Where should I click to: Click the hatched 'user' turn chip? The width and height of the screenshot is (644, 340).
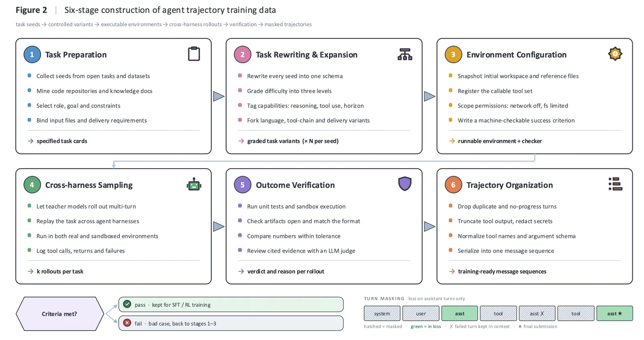[x=421, y=313]
